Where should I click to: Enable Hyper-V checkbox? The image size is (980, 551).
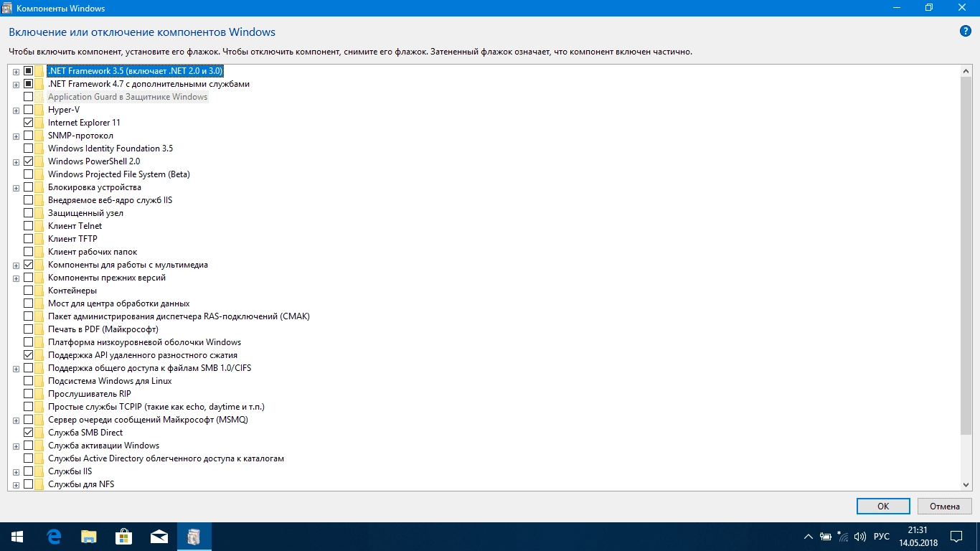pos(29,110)
